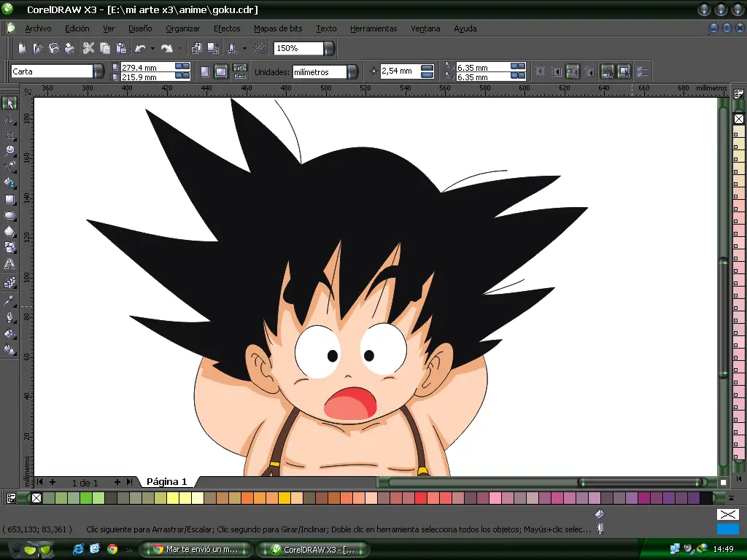Open the Archivo menu
Image resolution: width=747 pixels, height=560 pixels.
tap(38, 28)
